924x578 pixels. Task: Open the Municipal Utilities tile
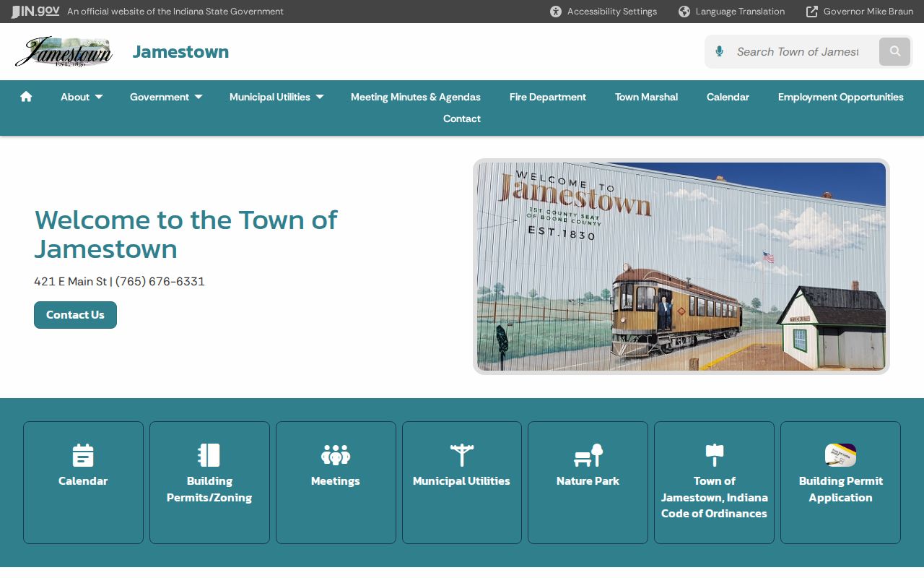(462, 483)
